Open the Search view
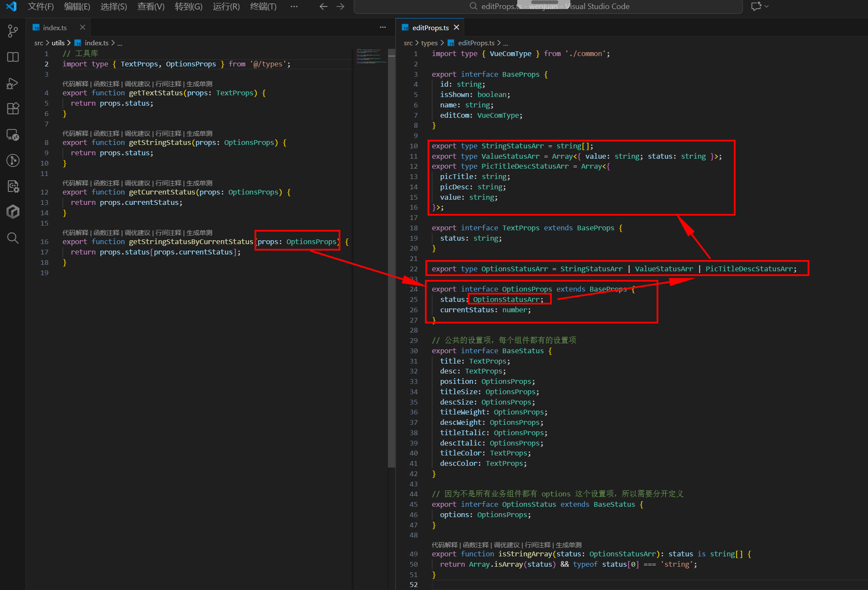 (13, 238)
